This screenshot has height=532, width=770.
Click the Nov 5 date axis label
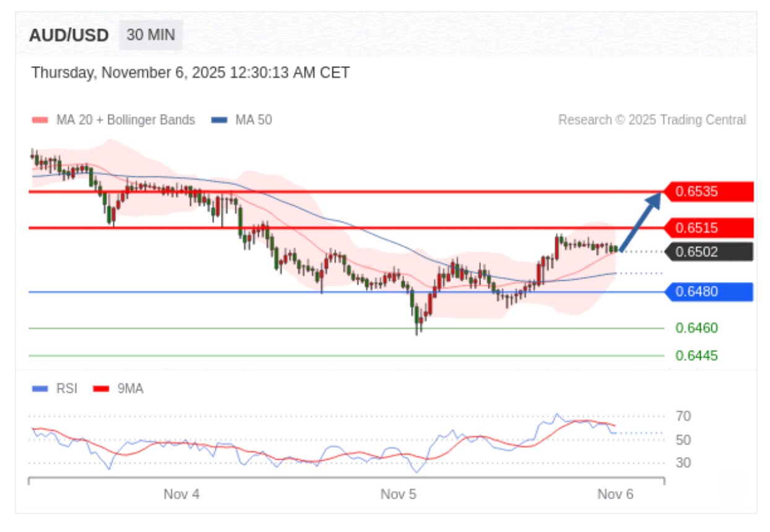[x=398, y=494]
